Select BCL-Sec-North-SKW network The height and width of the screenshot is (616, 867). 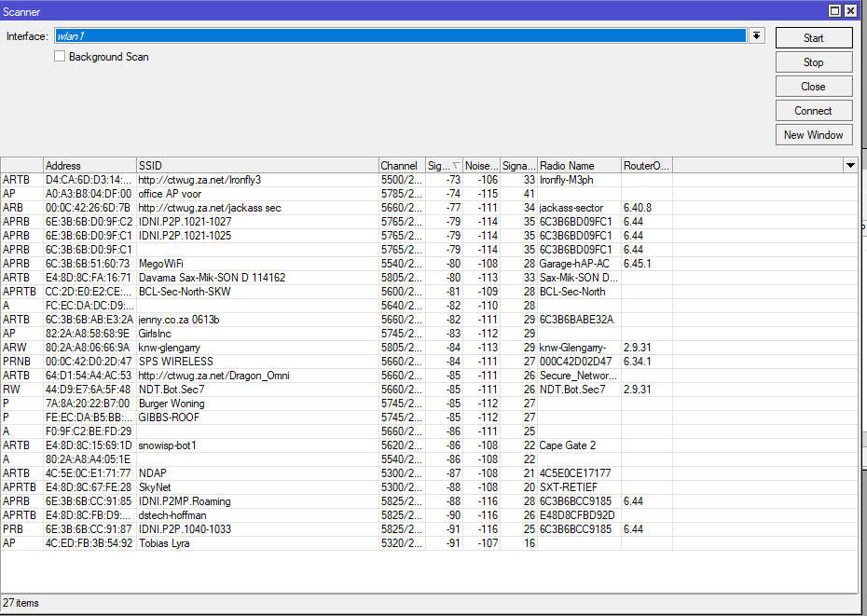coord(429,292)
